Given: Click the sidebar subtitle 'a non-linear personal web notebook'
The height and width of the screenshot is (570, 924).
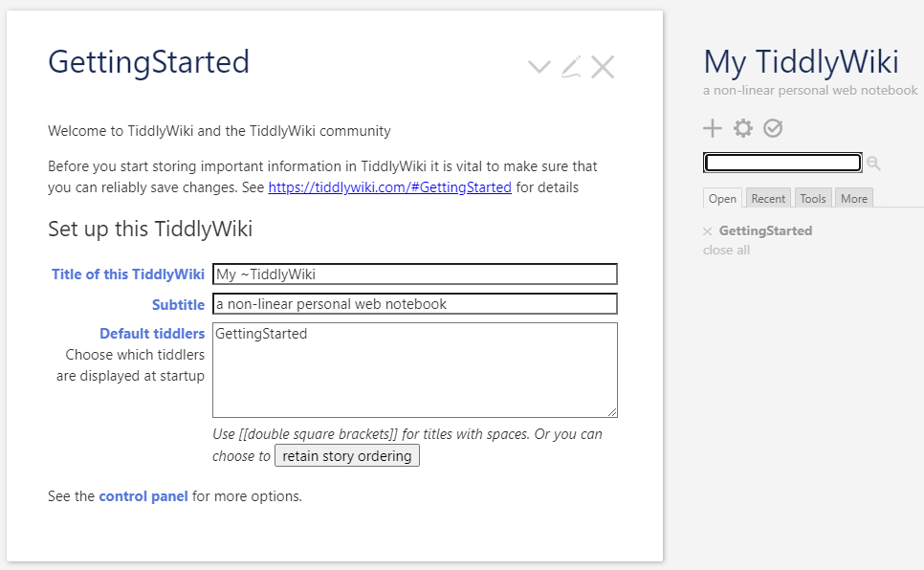Looking at the screenshot, I should point(810,90).
